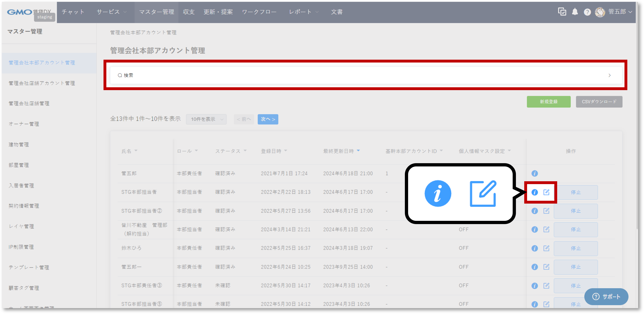This screenshot has height=314, width=644.
Task: Open the 10件を表示 page size dropdown
Action: coord(206,119)
